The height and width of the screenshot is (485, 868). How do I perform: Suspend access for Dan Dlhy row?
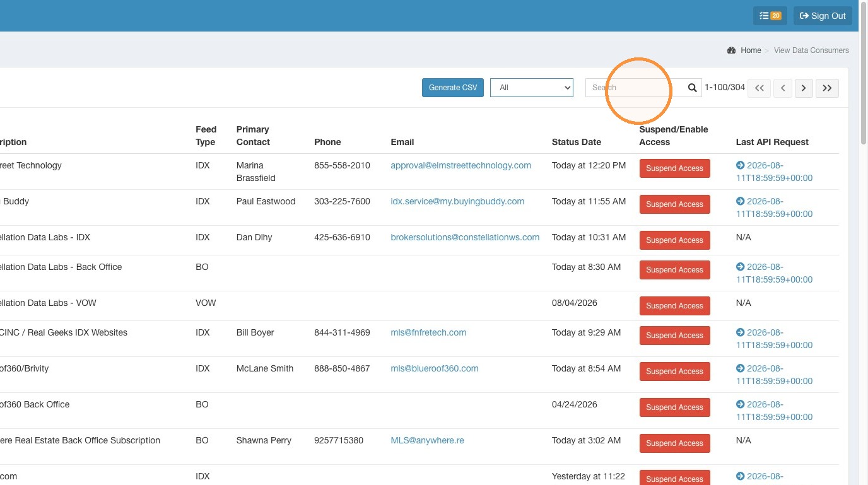point(674,240)
